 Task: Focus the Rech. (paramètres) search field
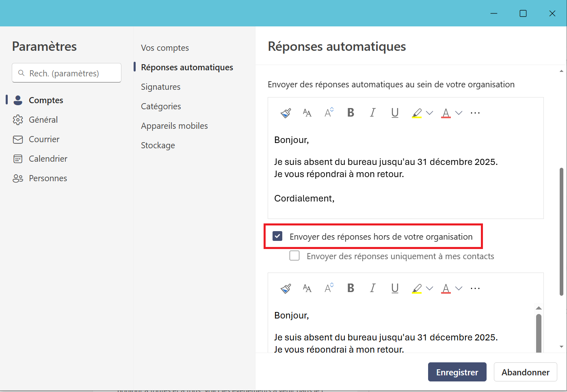click(67, 73)
